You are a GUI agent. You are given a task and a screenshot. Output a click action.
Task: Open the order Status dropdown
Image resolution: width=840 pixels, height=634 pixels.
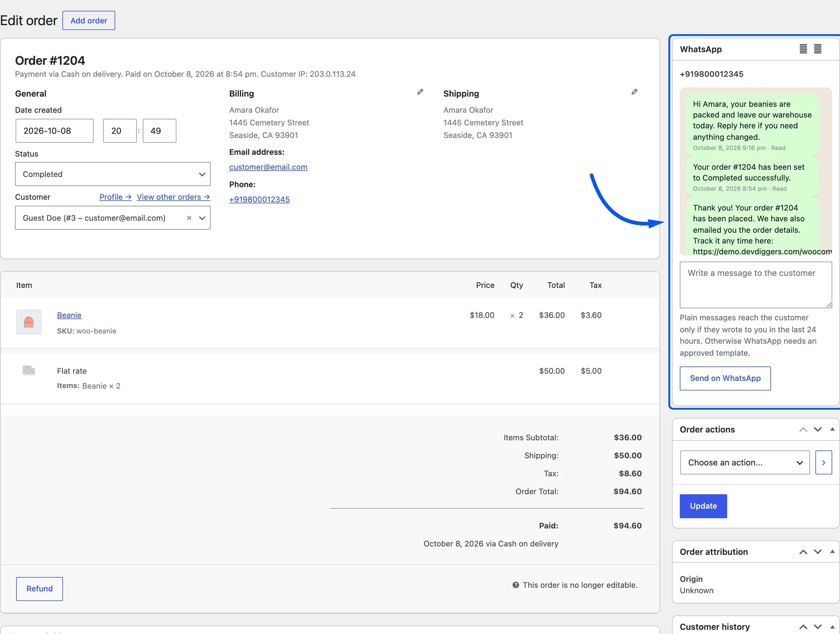[x=113, y=174]
